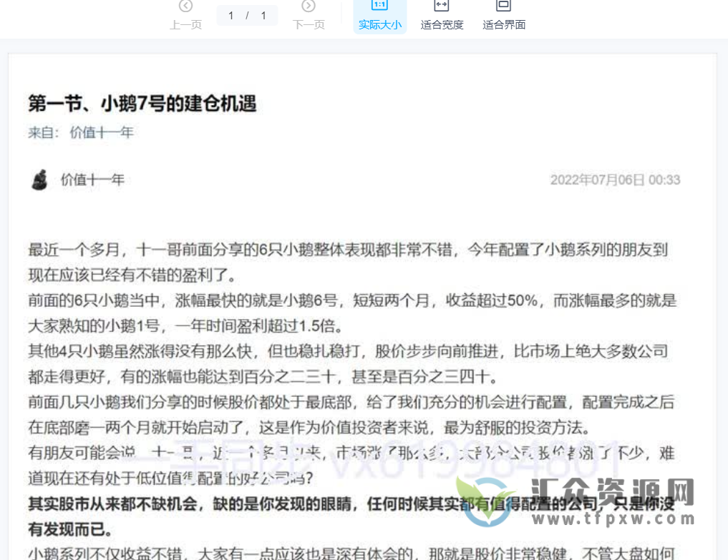Click the current page number field
The height and width of the screenshot is (560, 728).
[232, 15]
